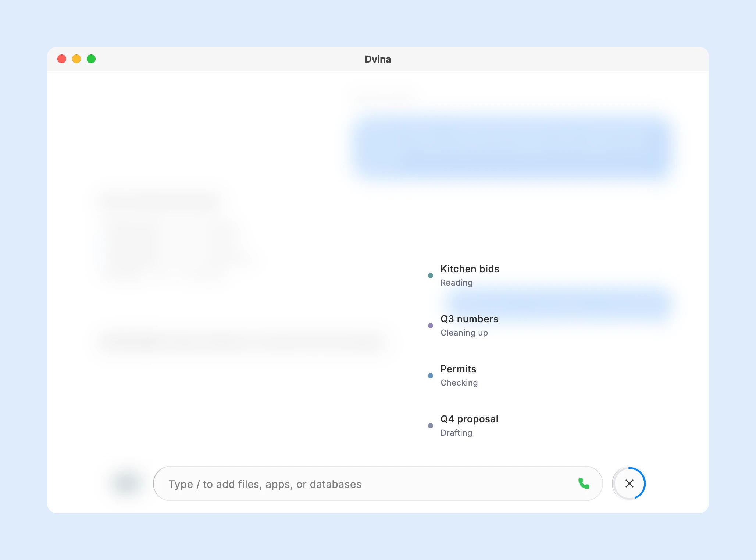Click the 'Cleaning up' status text
This screenshot has width=756, height=560.
(x=464, y=333)
